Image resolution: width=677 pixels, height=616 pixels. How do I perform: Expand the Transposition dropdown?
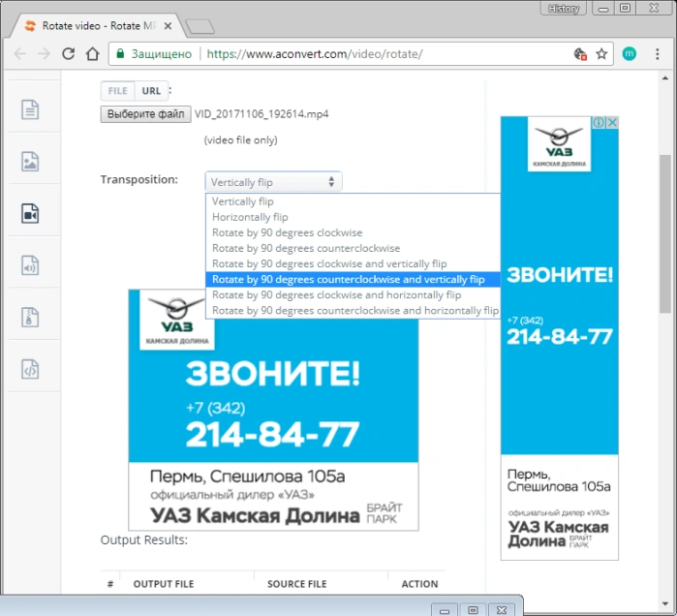tap(273, 182)
